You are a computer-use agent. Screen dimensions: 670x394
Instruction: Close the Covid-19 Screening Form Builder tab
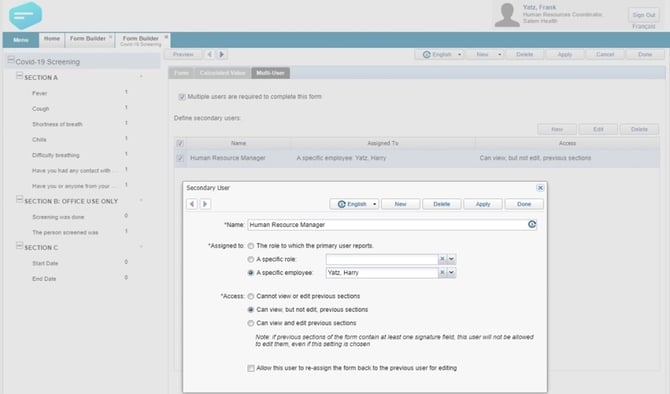166,37
